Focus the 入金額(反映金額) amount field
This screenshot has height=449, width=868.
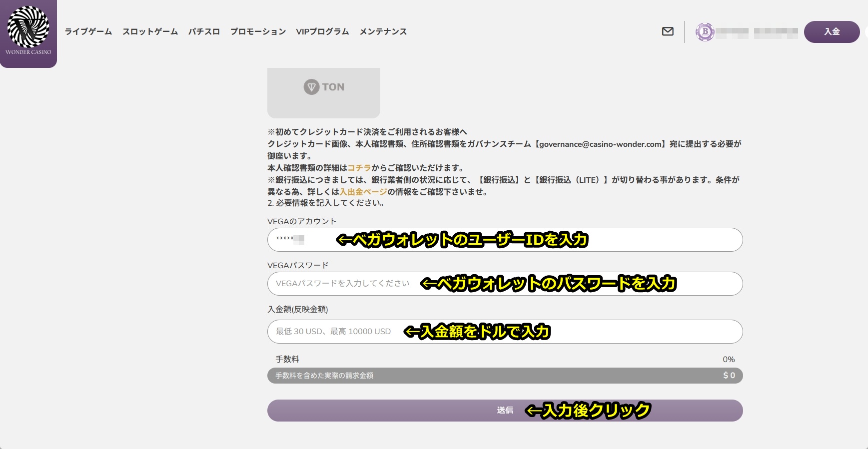point(505,332)
